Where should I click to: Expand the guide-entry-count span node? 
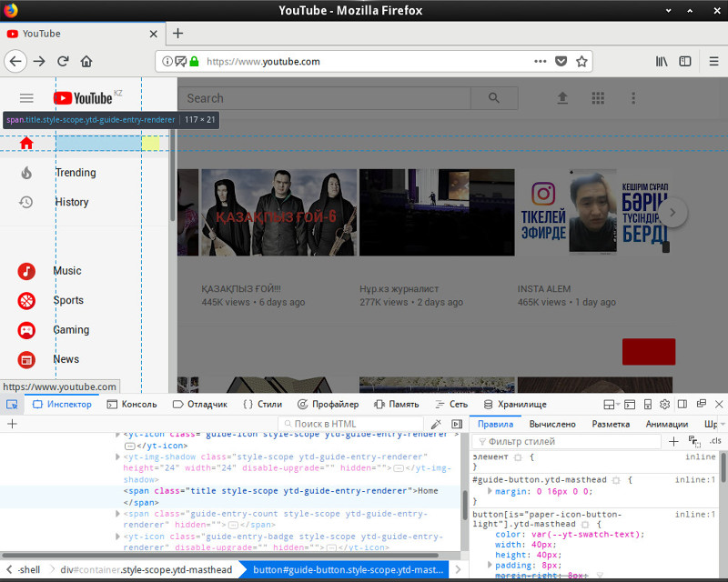click(x=117, y=514)
